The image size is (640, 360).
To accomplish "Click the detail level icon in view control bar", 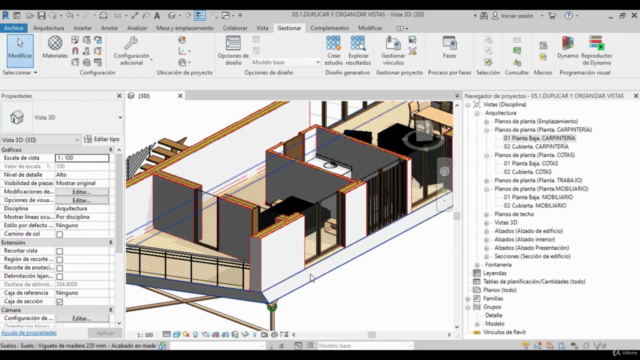I will point(167,335).
